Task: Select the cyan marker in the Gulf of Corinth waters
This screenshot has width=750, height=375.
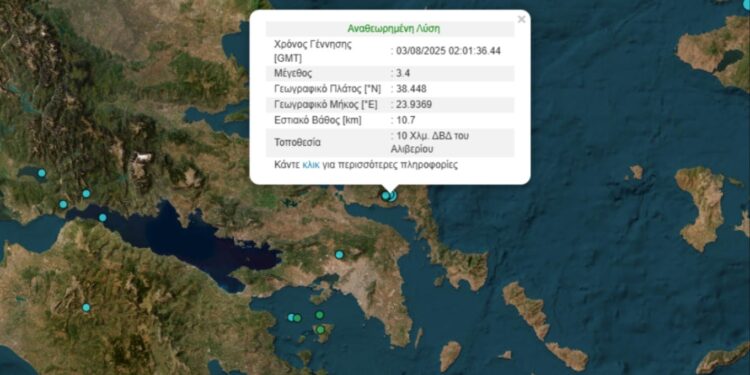Action: coord(102,218)
